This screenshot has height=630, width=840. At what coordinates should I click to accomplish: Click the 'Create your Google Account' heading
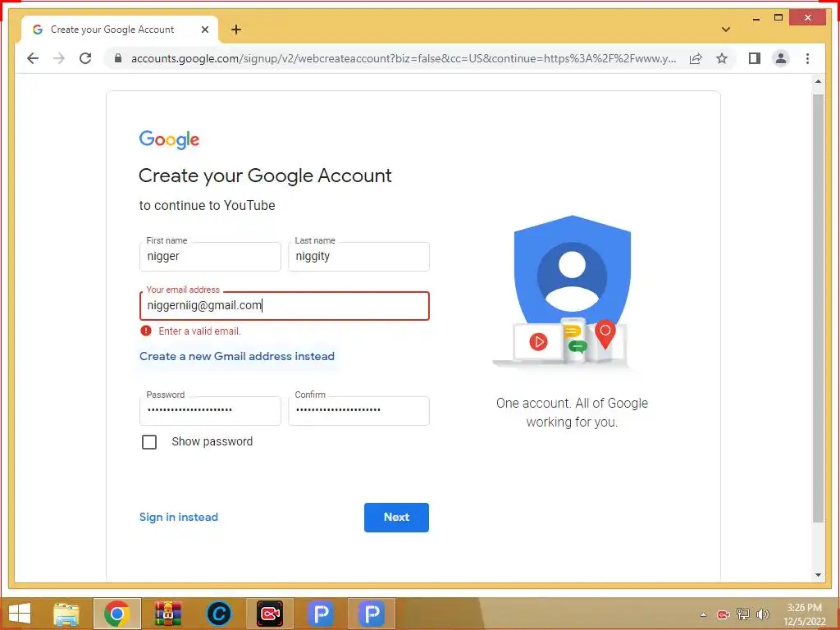(x=265, y=176)
